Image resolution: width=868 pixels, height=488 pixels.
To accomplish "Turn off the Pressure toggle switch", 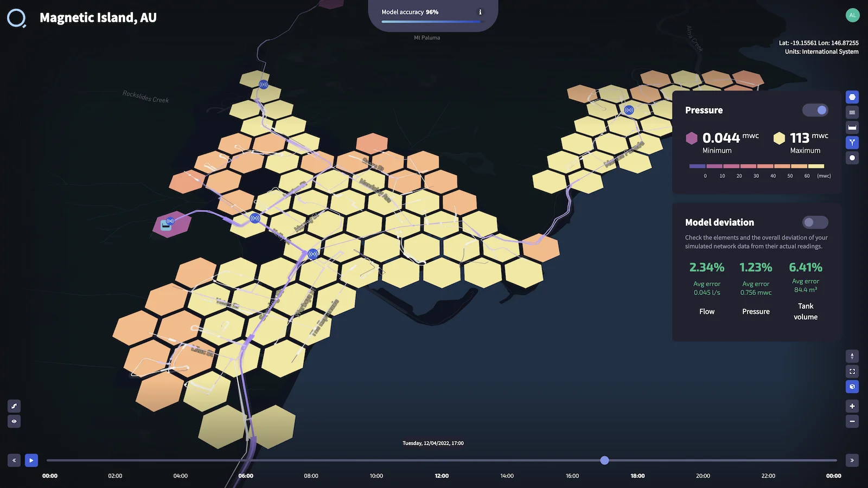I will [815, 110].
